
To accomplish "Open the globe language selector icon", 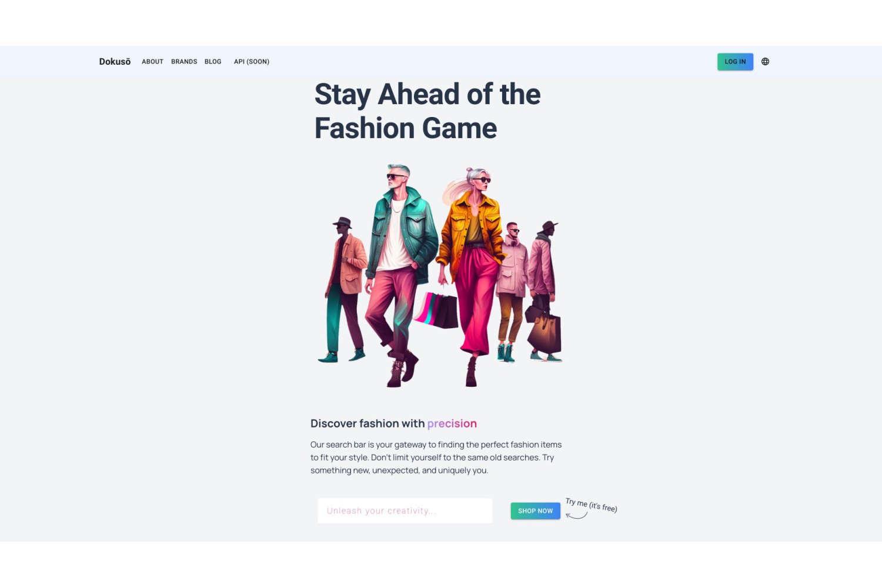I will pyautogui.click(x=765, y=61).
